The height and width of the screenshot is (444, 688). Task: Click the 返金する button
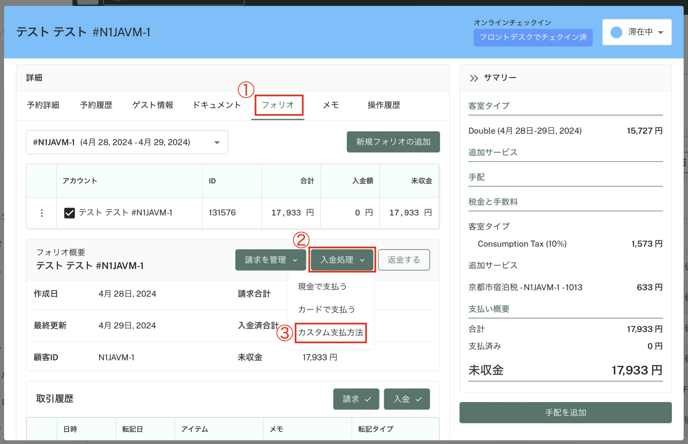404,260
